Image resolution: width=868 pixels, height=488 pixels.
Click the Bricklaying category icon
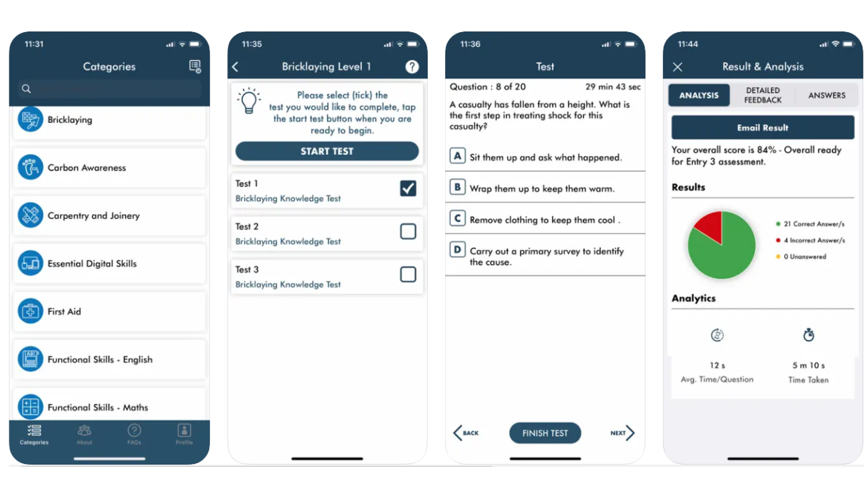click(30, 119)
